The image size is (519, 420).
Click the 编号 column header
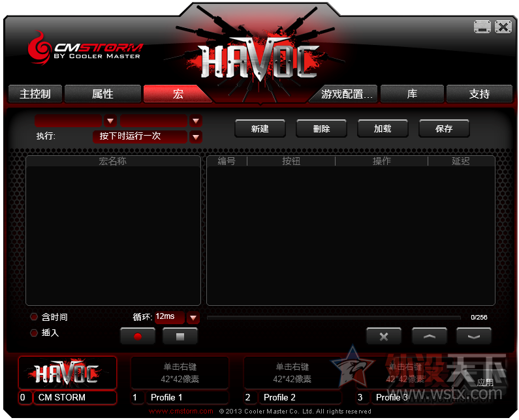[227, 161]
